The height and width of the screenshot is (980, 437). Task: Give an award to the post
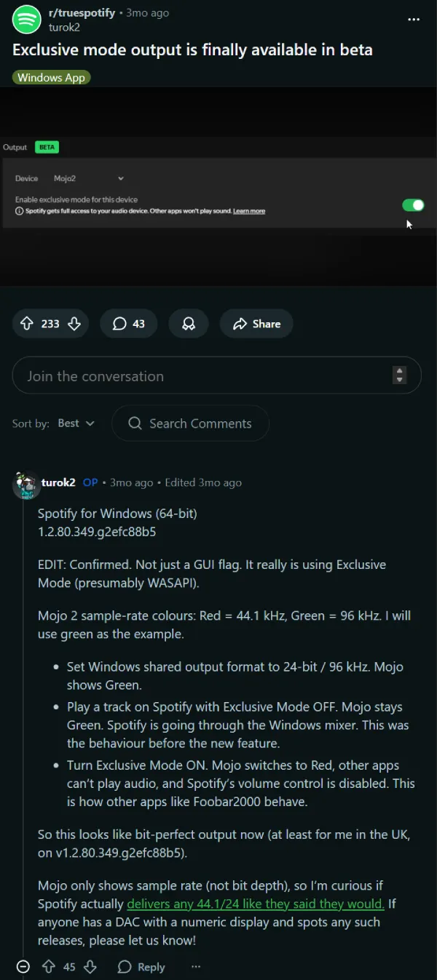[x=189, y=324]
